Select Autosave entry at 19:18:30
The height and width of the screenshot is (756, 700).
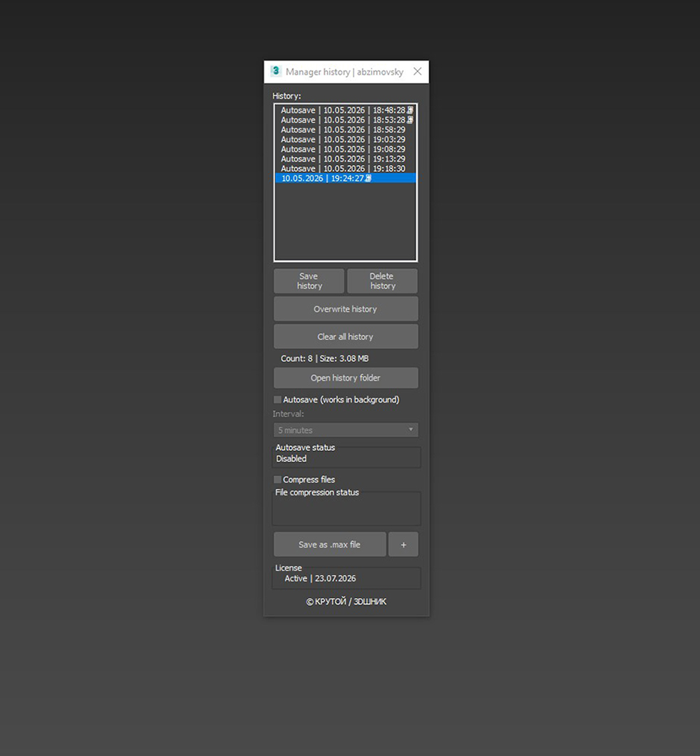click(345, 168)
